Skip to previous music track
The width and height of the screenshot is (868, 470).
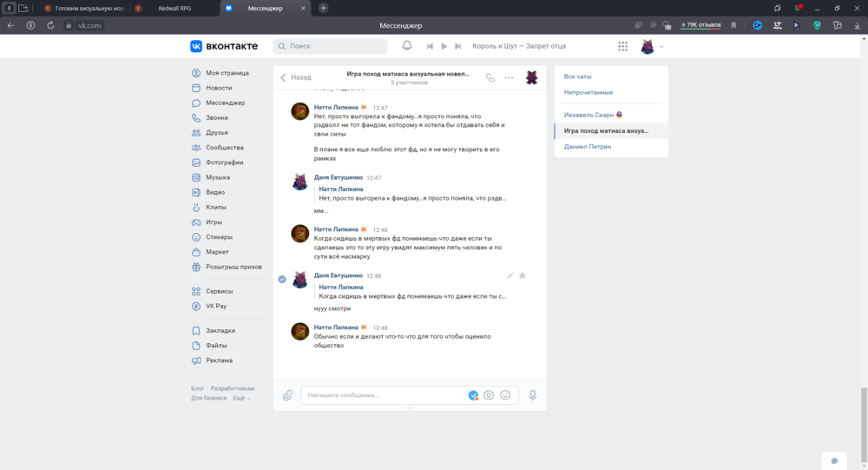pos(430,46)
